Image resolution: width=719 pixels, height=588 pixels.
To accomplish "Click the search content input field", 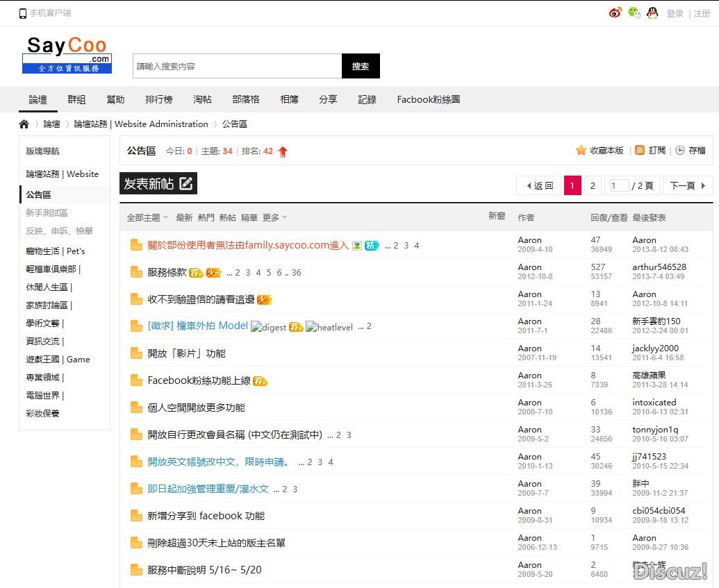I will (237, 67).
